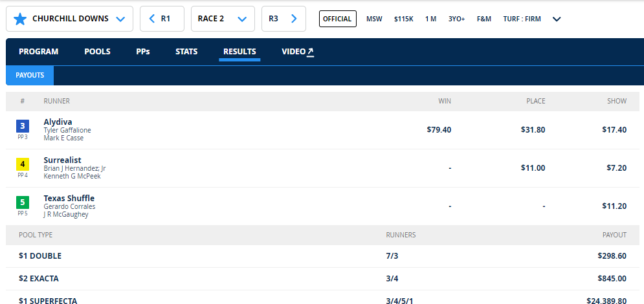Click the SHOW column header

click(x=617, y=101)
